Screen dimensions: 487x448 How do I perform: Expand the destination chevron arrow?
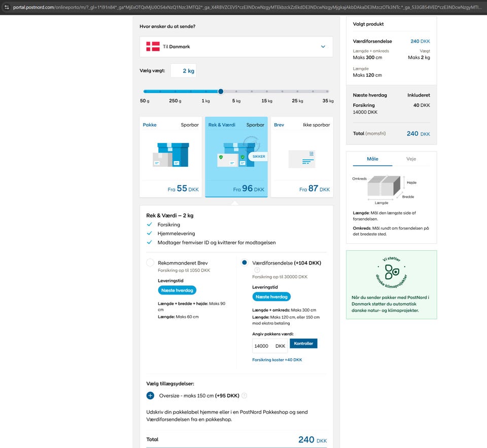click(x=323, y=47)
